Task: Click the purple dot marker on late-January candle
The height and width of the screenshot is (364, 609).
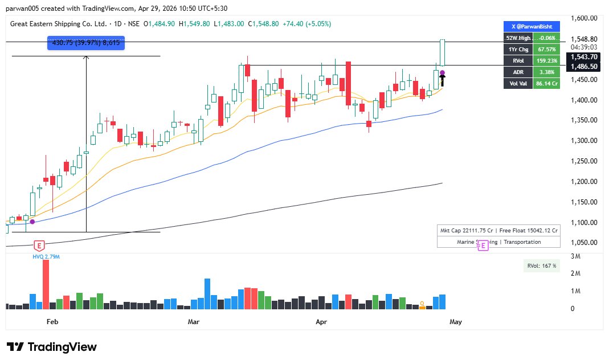Action: tap(32, 222)
